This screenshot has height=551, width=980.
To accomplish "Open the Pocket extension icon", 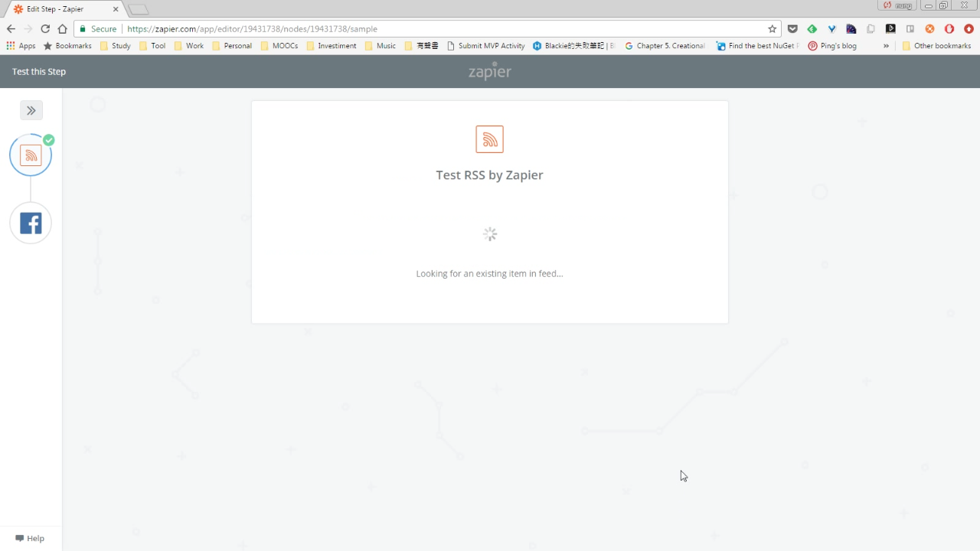I will (792, 29).
